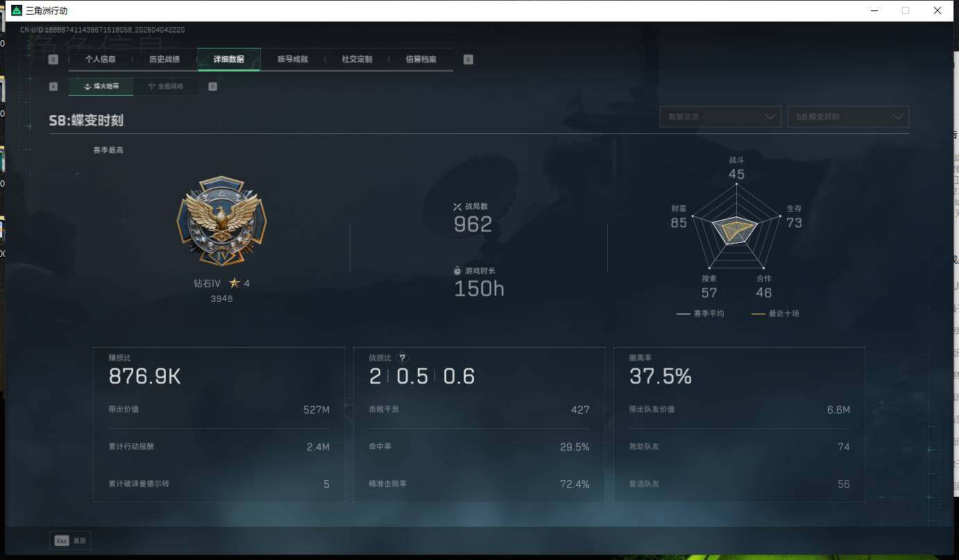Click the 游戏时长 value 150h
The image size is (959, 560).
[479, 289]
